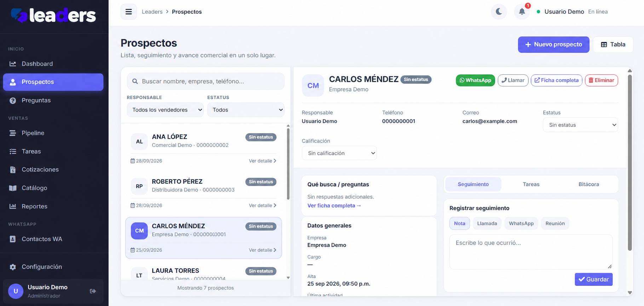
Task: Choose the Reunión follow-up type
Action: [x=555, y=223]
